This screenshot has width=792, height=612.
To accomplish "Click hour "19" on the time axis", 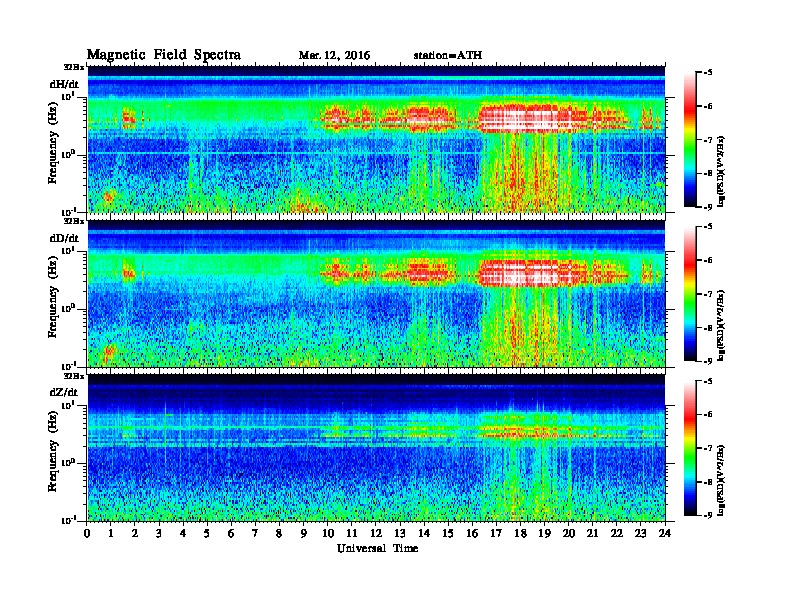I will 544,533.
